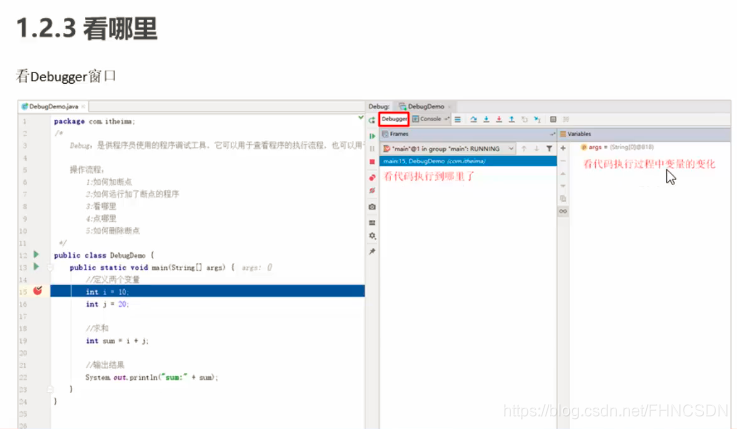Open thread dropdown showing main RUNNING
The width and height of the screenshot is (737, 429).
(x=449, y=148)
